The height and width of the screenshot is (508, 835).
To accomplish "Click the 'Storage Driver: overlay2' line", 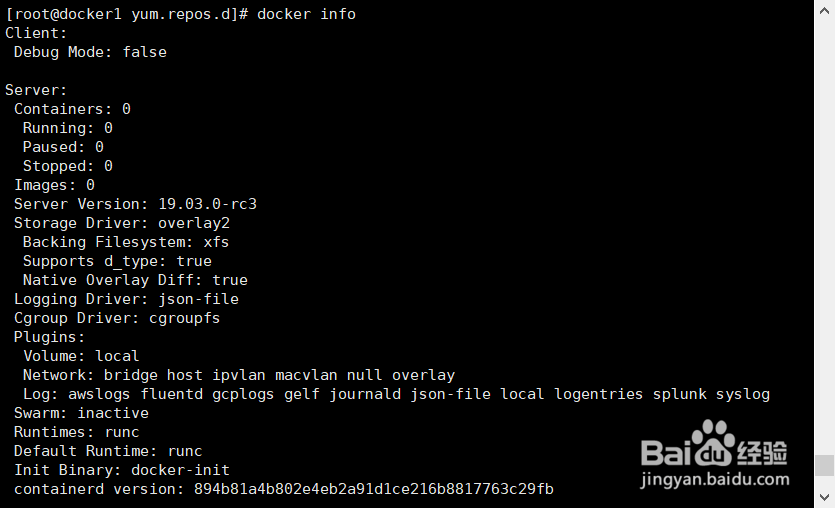I will point(122,223).
